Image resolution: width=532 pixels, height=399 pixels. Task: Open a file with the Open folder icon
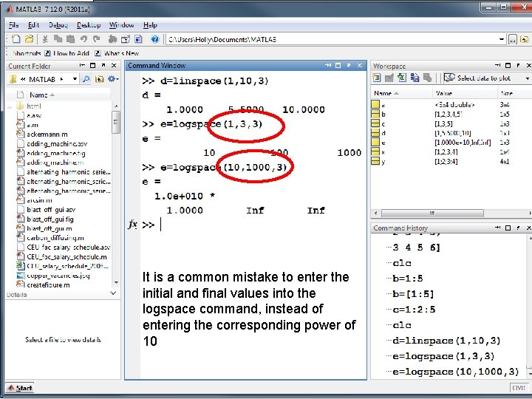(x=29, y=39)
